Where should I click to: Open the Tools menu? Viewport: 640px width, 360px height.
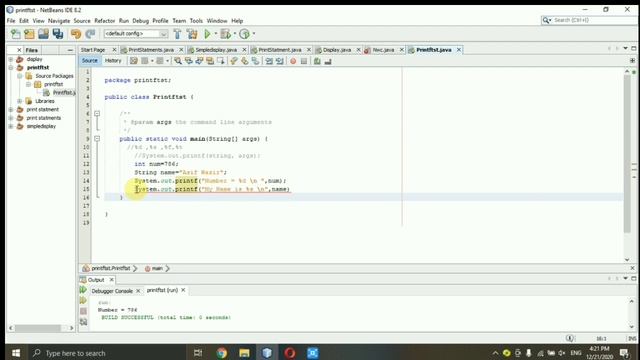[196, 21]
